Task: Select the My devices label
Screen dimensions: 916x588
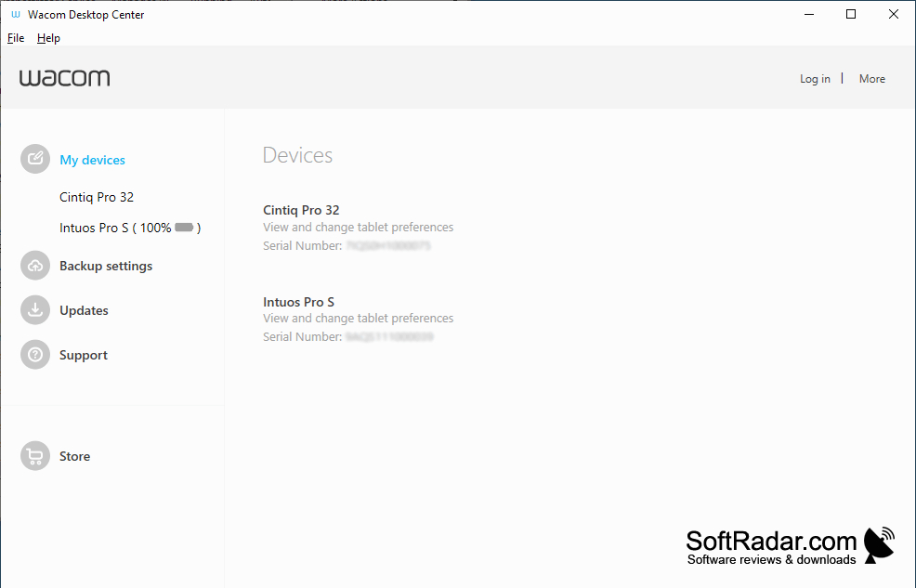Action: coord(92,160)
